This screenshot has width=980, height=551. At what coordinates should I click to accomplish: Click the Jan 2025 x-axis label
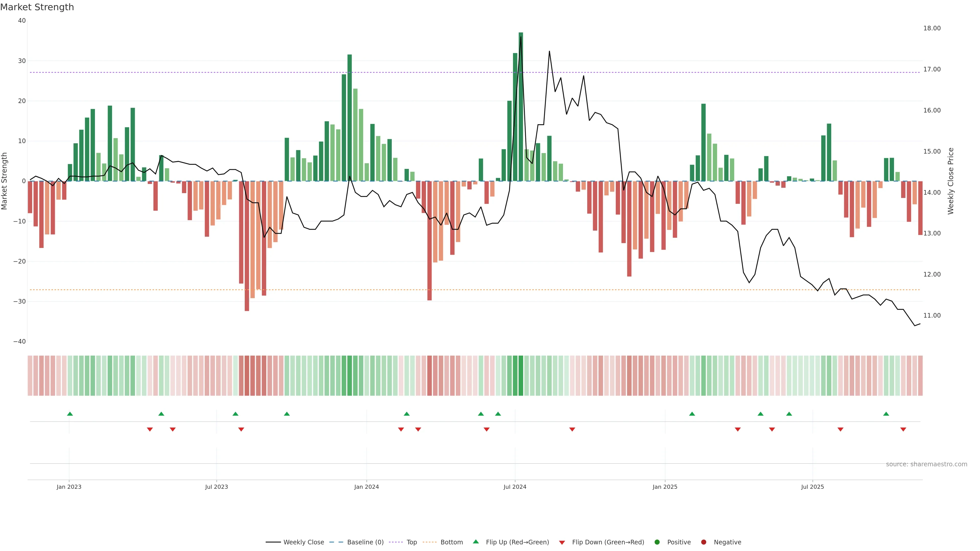[x=665, y=487]
